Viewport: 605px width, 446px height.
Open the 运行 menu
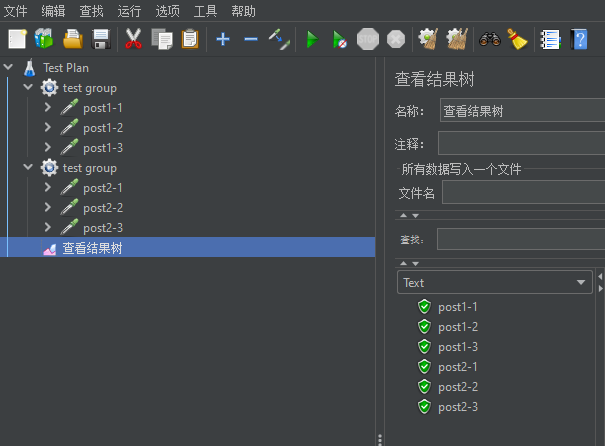[x=129, y=11]
